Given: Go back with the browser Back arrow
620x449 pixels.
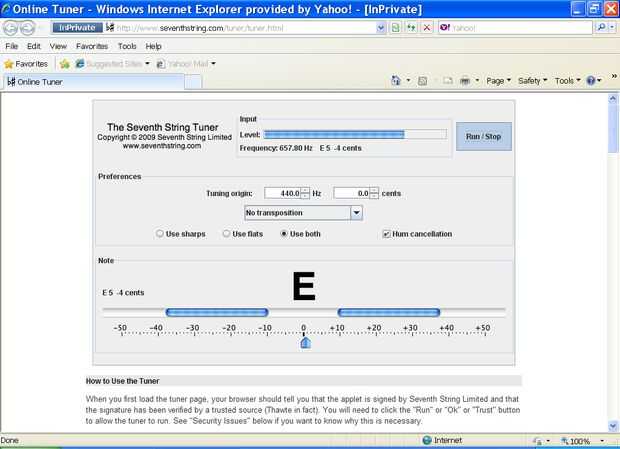Looking at the screenshot, I should 11,28.
